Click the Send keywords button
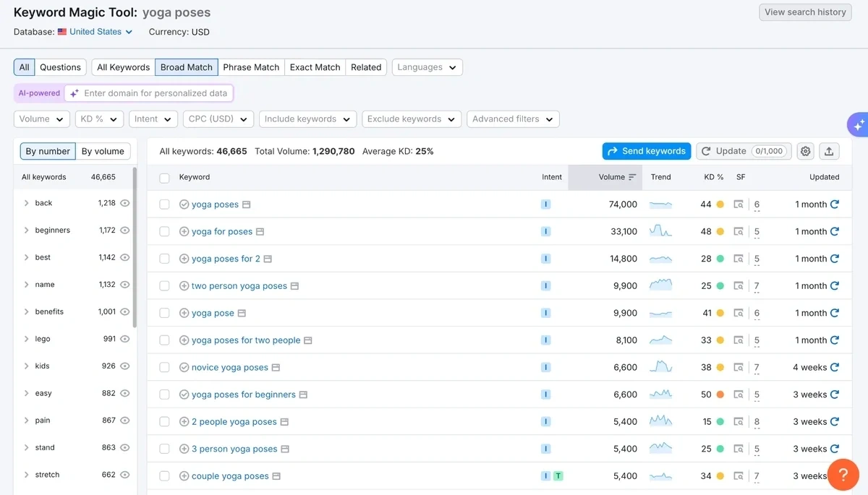Image resolution: width=868 pixels, height=495 pixels. tap(646, 151)
